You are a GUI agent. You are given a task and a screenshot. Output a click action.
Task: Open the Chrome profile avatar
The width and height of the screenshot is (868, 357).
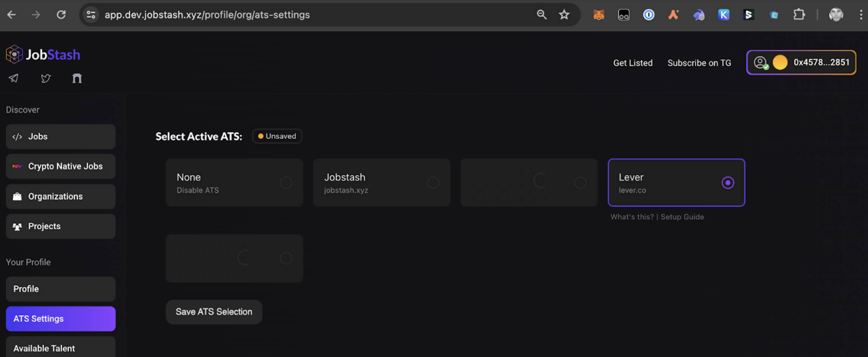836,15
